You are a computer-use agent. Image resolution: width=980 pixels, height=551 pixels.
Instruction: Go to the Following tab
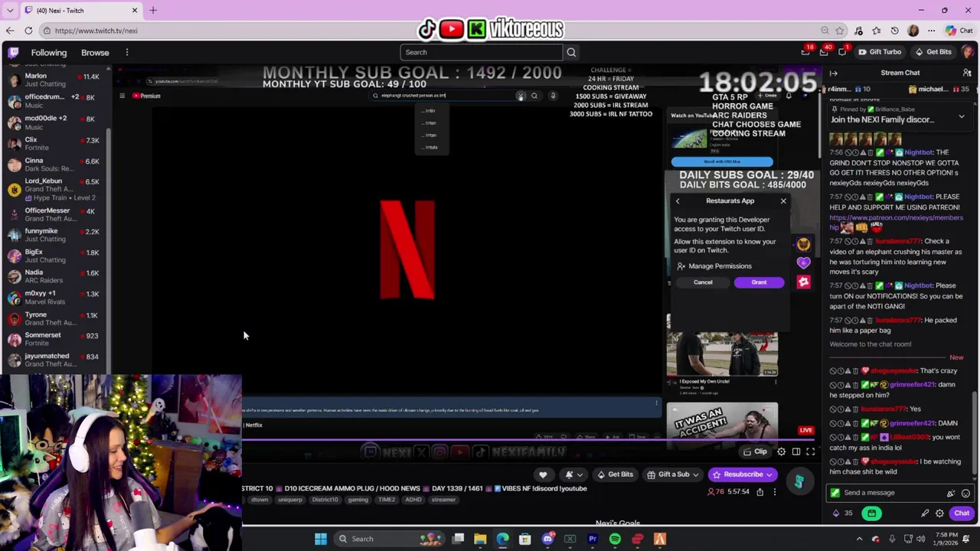49,53
